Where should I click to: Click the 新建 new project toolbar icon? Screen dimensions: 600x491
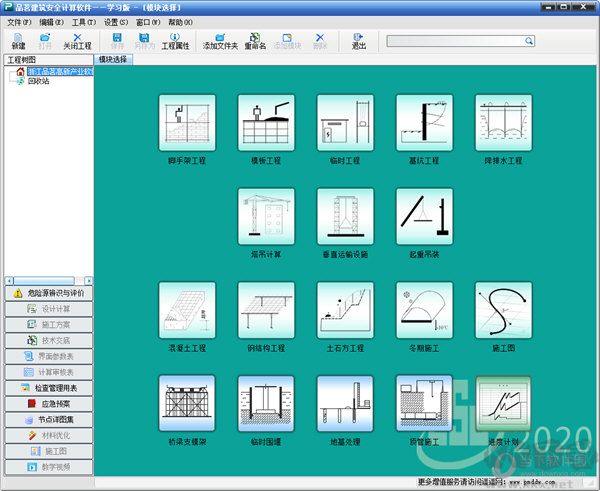18,41
